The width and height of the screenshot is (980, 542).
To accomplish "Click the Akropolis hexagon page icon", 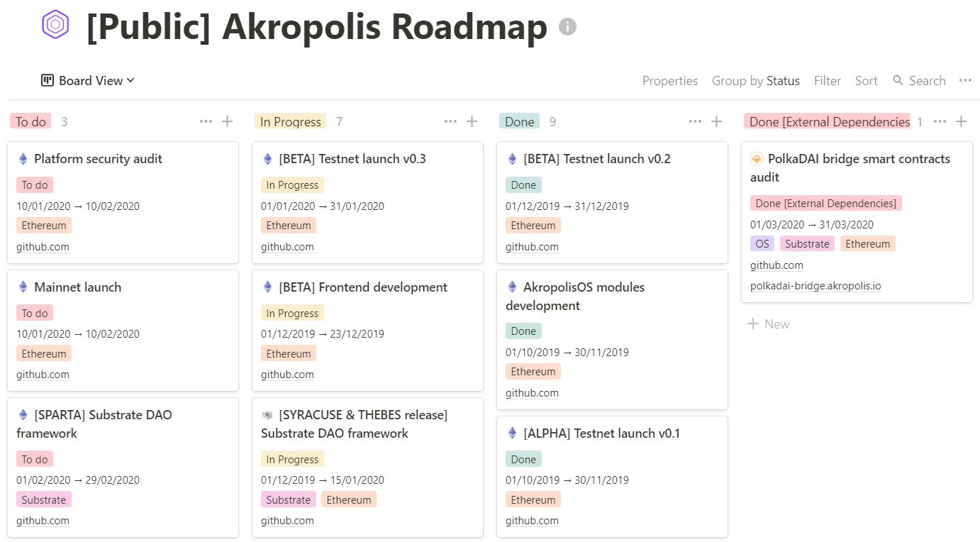I will 55,24.
